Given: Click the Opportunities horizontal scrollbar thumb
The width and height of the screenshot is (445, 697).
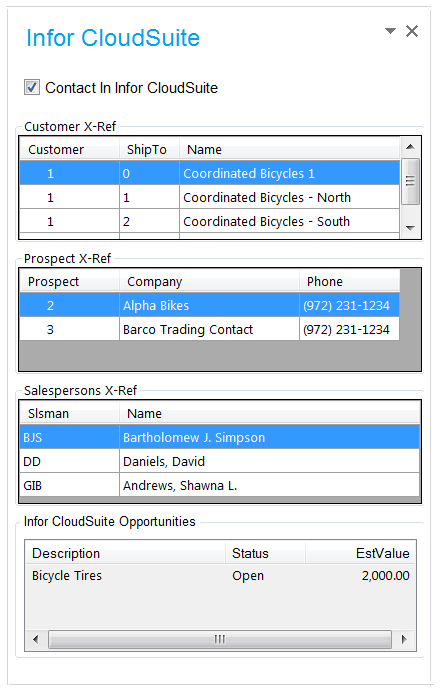Looking at the screenshot, I should tap(220, 640).
